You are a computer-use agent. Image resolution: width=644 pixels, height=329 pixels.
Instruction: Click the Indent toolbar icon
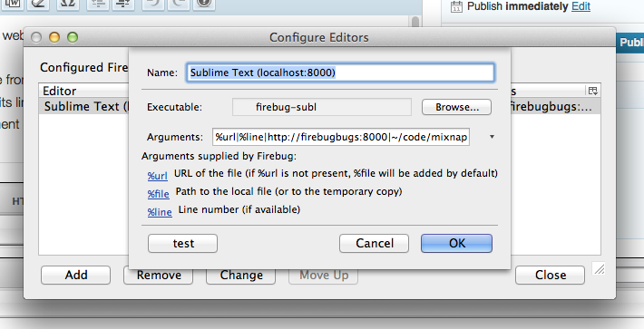tap(124, 5)
